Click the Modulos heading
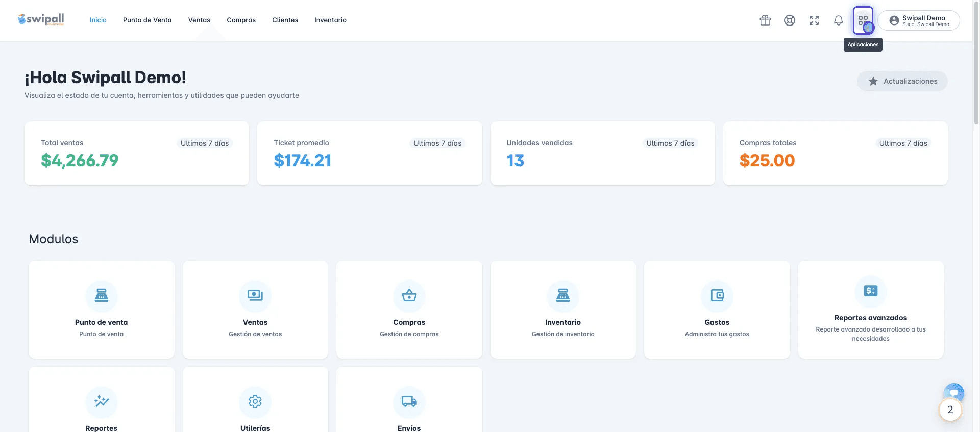Screen dimensions: 980x432 [54, 239]
